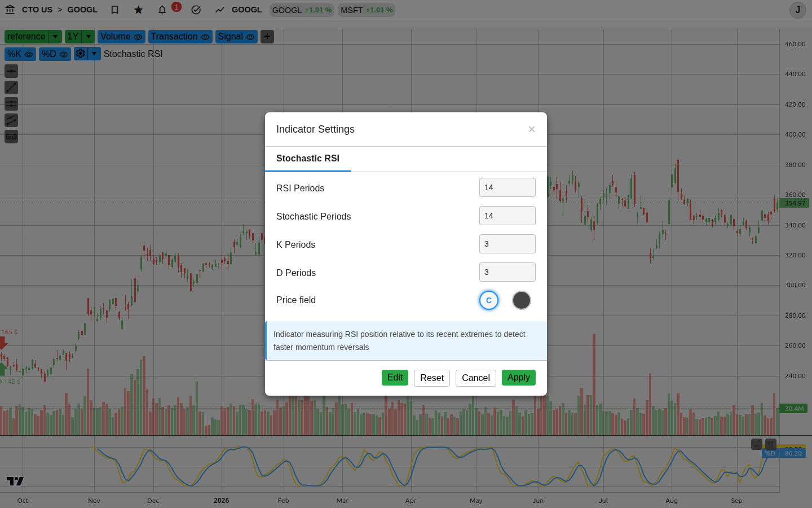
Task: Click the Reset button
Action: click(432, 378)
